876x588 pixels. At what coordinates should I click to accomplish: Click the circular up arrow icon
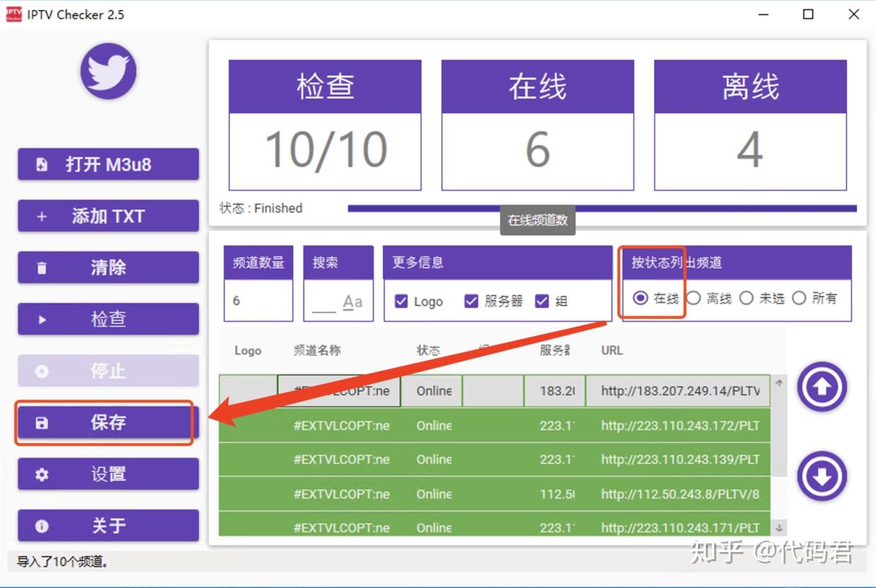(x=822, y=387)
